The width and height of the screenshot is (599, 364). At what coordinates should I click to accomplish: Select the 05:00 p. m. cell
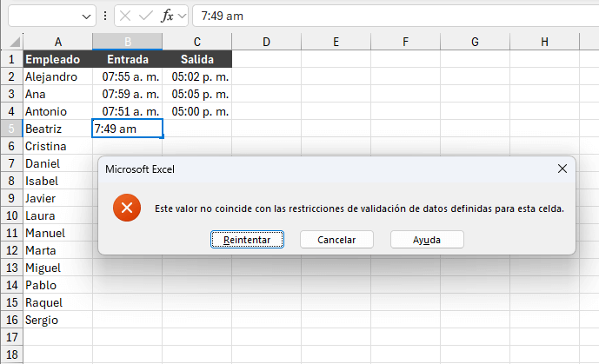[x=196, y=111]
